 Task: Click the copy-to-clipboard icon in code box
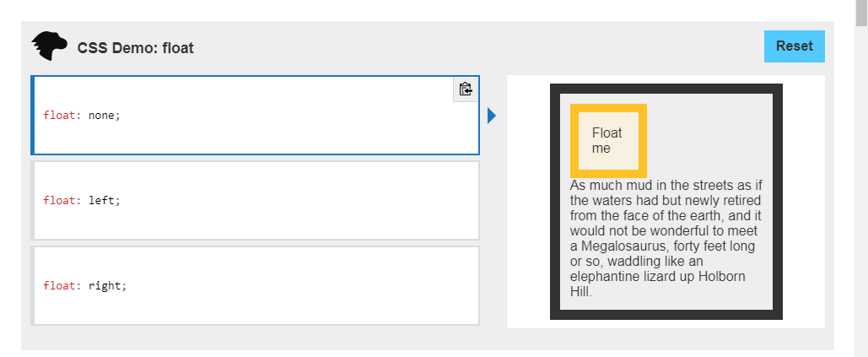465,89
